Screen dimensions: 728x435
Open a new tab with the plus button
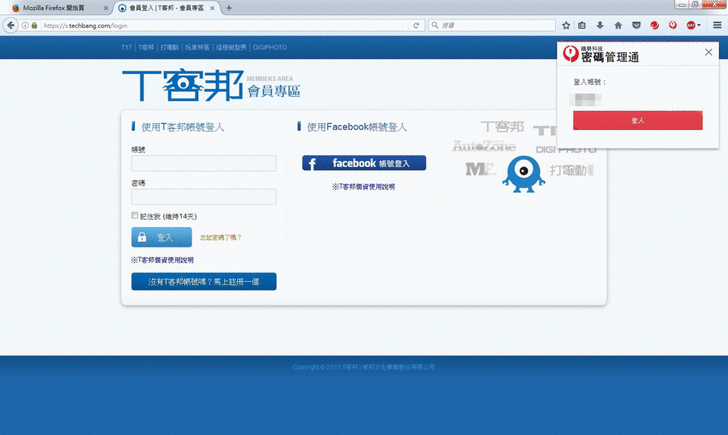[x=229, y=8]
